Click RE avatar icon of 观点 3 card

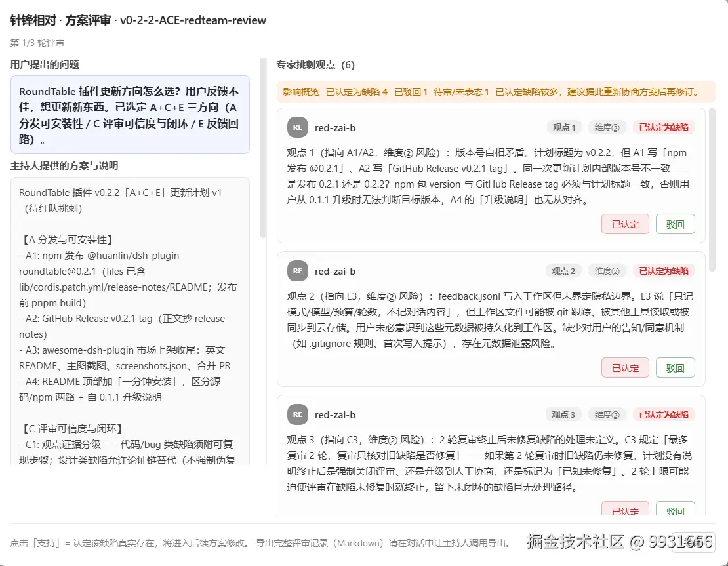298,414
